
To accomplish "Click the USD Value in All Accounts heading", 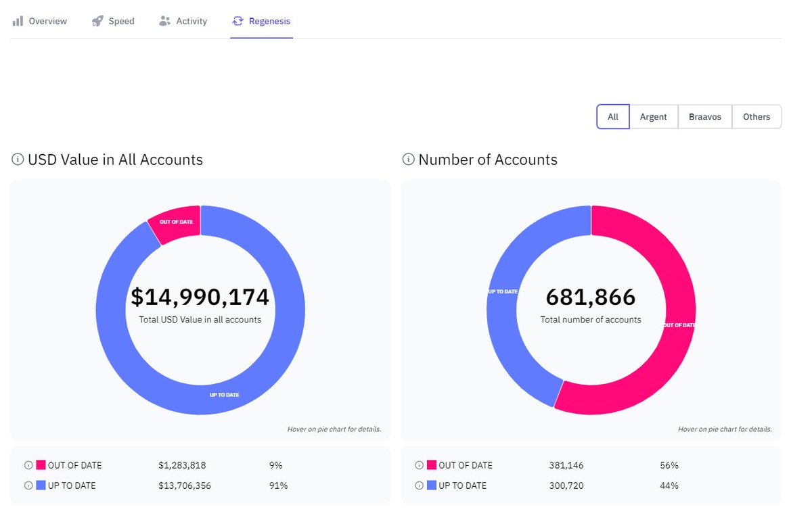I will point(115,160).
